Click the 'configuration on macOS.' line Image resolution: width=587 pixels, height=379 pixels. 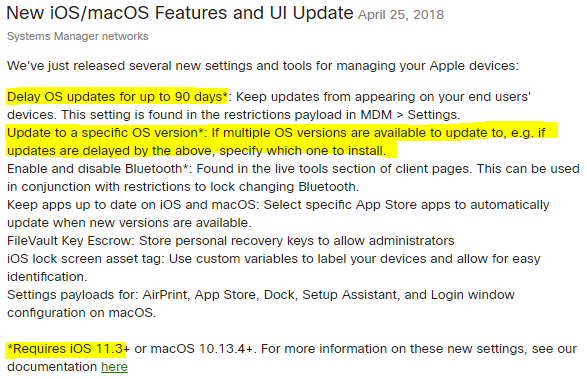pyautogui.click(x=81, y=313)
